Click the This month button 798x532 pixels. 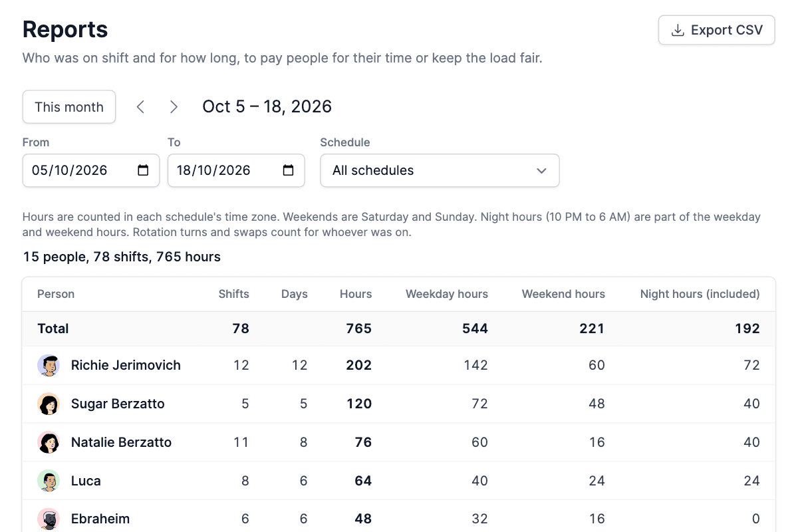[x=69, y=107]
